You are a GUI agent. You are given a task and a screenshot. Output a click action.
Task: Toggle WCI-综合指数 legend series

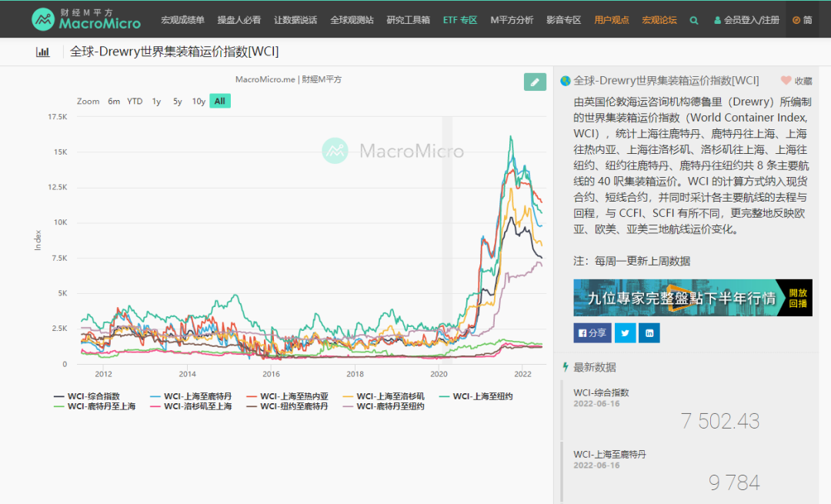click(87, 396)
